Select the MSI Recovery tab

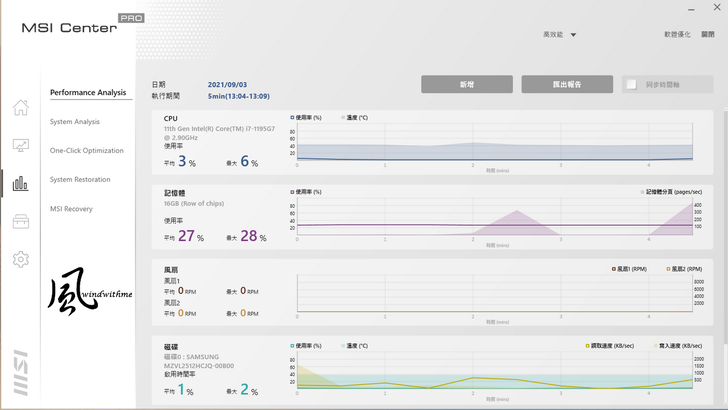coord(71,209)
